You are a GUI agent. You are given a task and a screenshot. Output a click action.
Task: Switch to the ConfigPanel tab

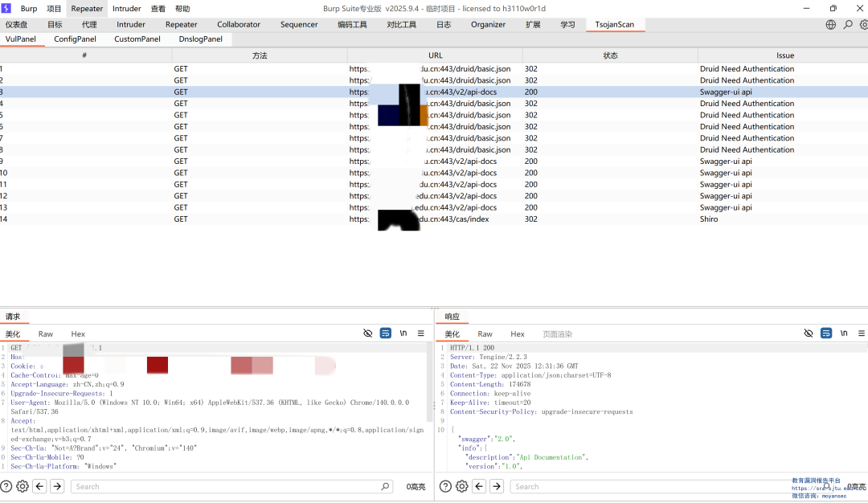coord(75,39)
